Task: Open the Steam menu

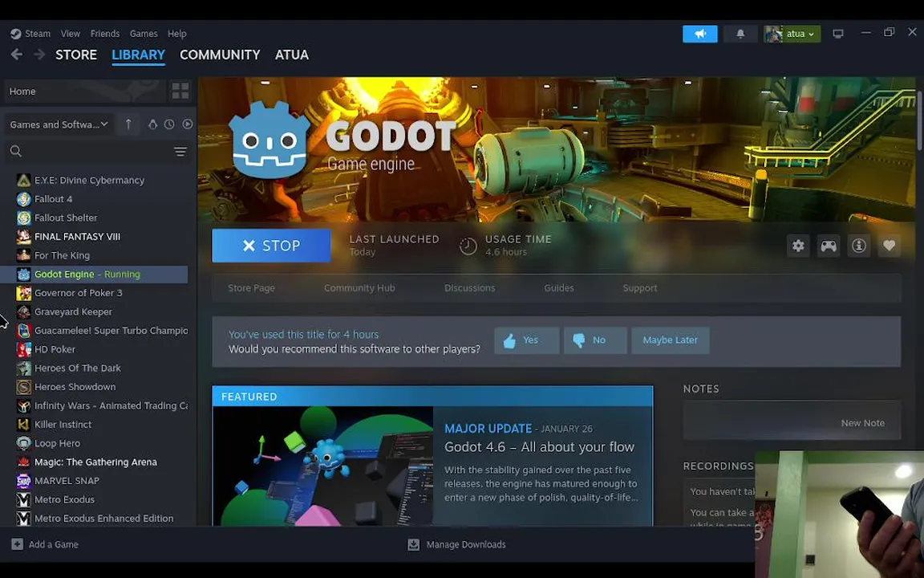Action: point(37,34)
